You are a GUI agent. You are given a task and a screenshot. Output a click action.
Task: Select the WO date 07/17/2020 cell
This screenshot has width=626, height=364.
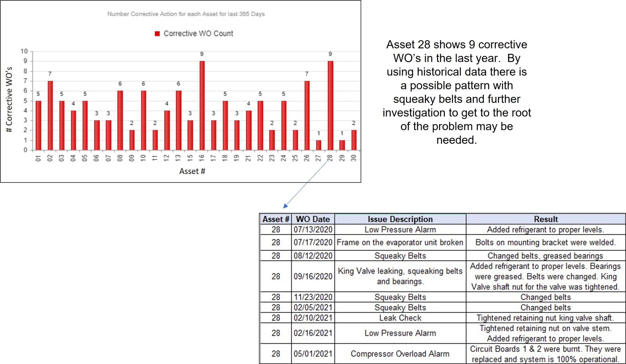[313, 242]
